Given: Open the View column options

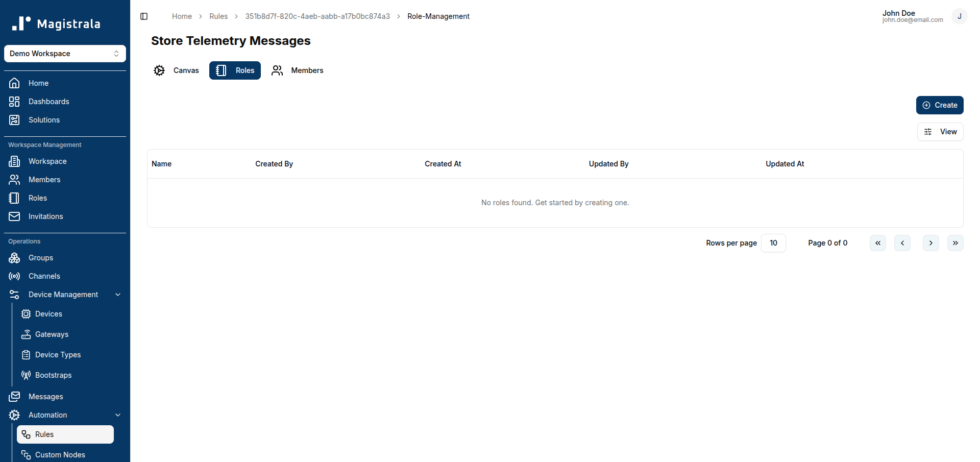Looking at the screenshot, I should 940,132.
